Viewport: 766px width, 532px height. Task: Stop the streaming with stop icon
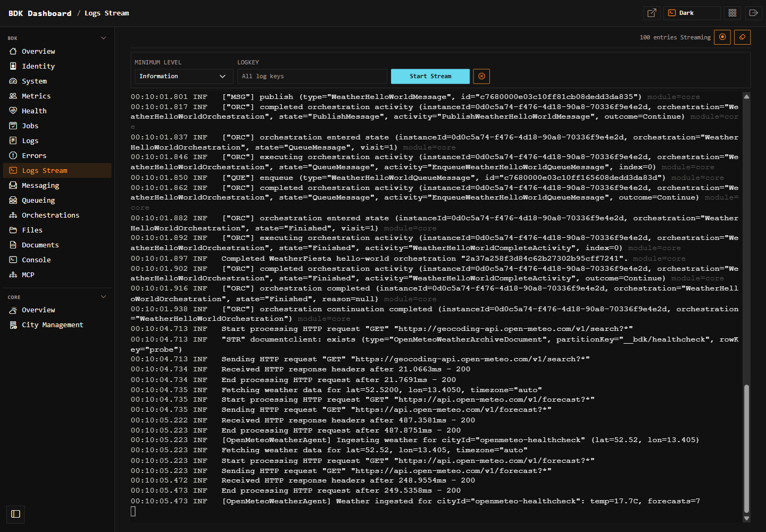pos(722,37)
